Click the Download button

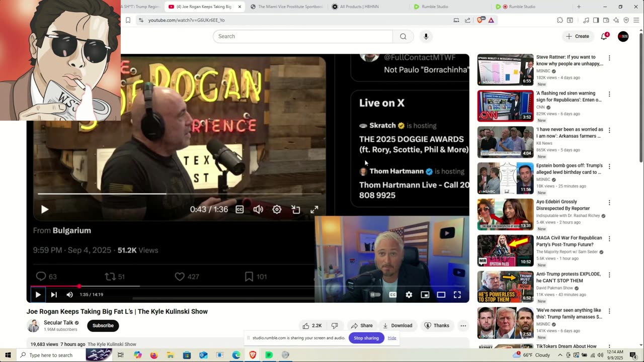coord(397,325)
